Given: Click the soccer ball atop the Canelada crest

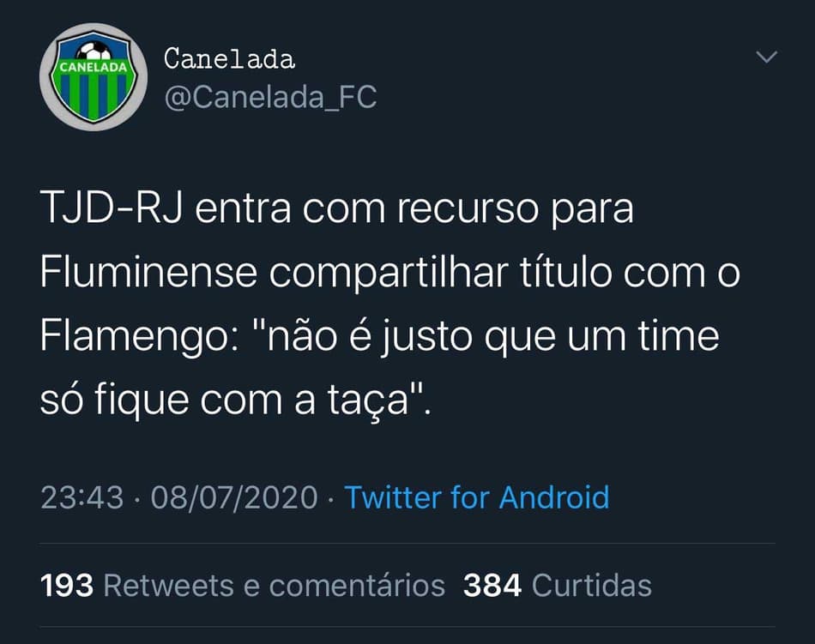Looking at the screenshot, I should pyautogui.click(x=94, y=51).
